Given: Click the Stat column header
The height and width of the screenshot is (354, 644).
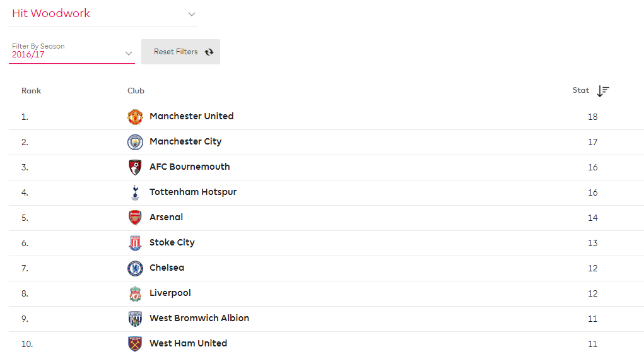Looking at the screenshot, I should (x=581, y=90).
